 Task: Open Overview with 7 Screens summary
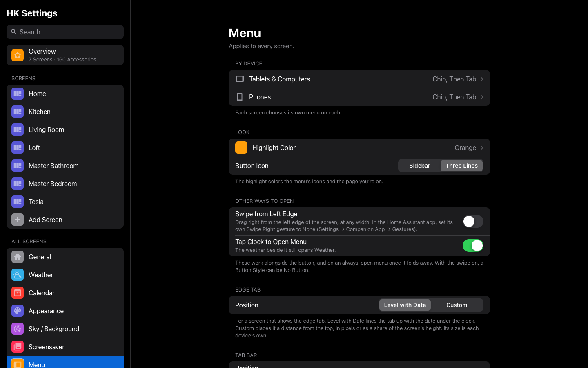[x=65, y=55]
